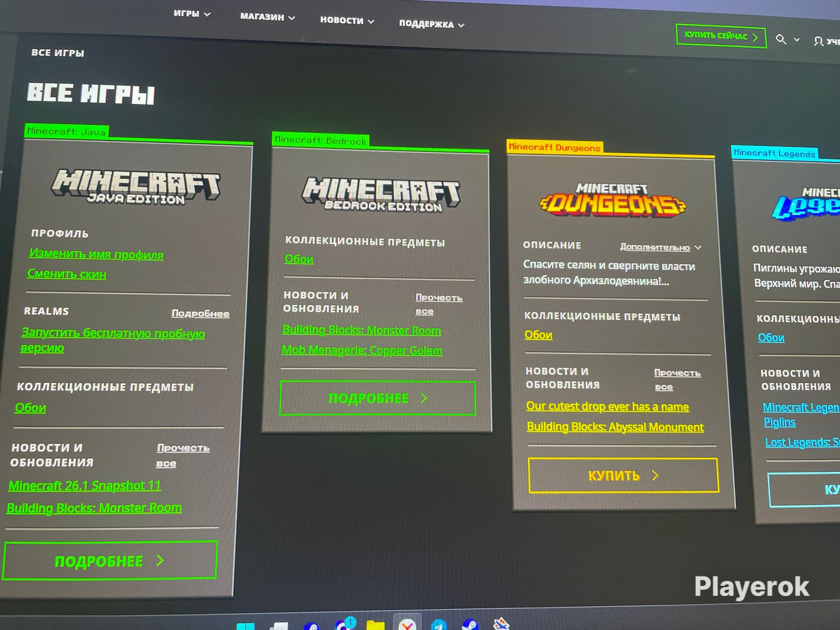Open Building Blocks: Abyssal Monument article
The width and height of the screenshot is (840, 630).
[x=615, y=427]
